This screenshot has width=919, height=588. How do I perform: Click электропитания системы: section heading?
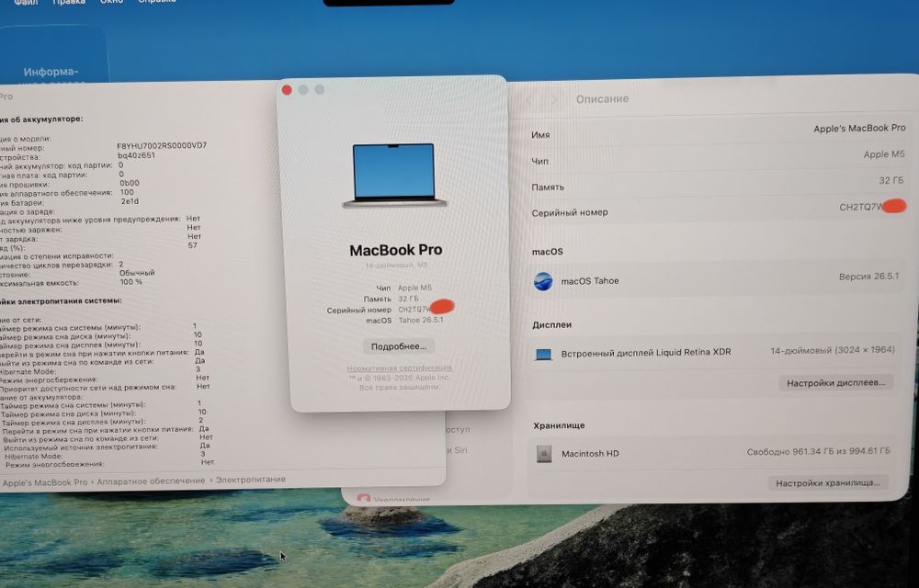61,300
